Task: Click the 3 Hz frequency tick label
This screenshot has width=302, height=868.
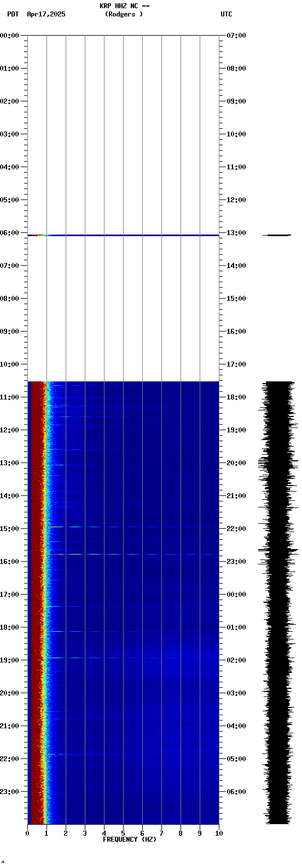Action: 85,833
